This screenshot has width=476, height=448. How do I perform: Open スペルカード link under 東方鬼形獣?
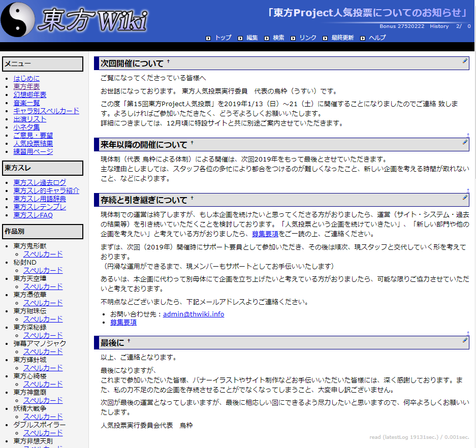(43, 254)
